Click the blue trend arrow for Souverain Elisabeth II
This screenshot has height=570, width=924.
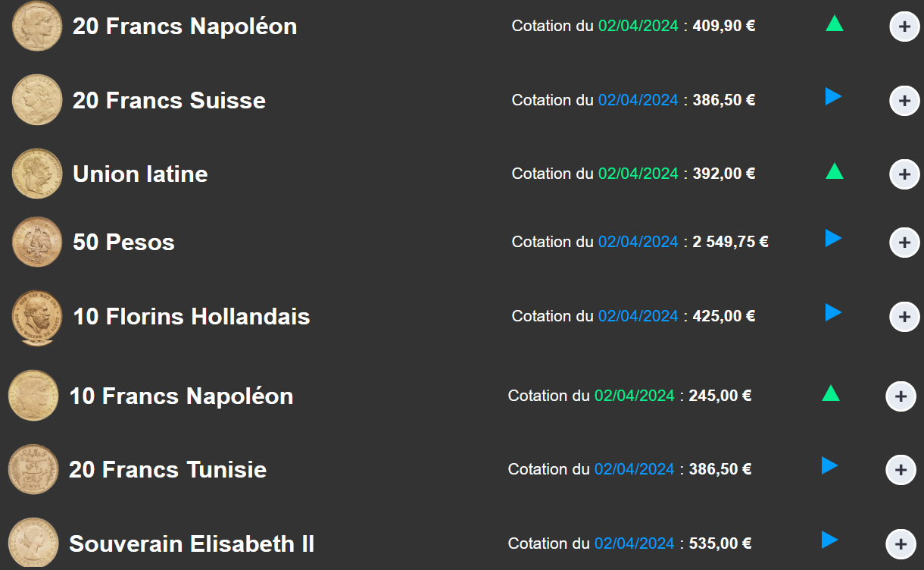tap(829, 540)
